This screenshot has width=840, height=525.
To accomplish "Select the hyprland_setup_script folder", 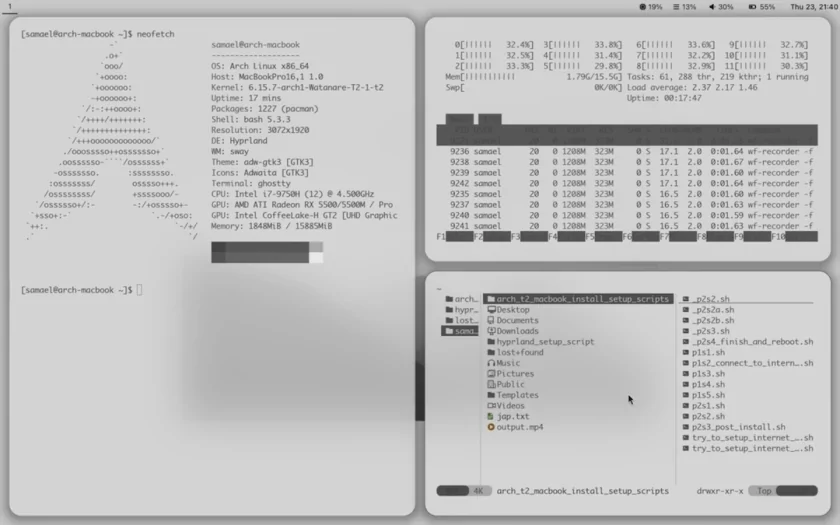I will 545,342.
